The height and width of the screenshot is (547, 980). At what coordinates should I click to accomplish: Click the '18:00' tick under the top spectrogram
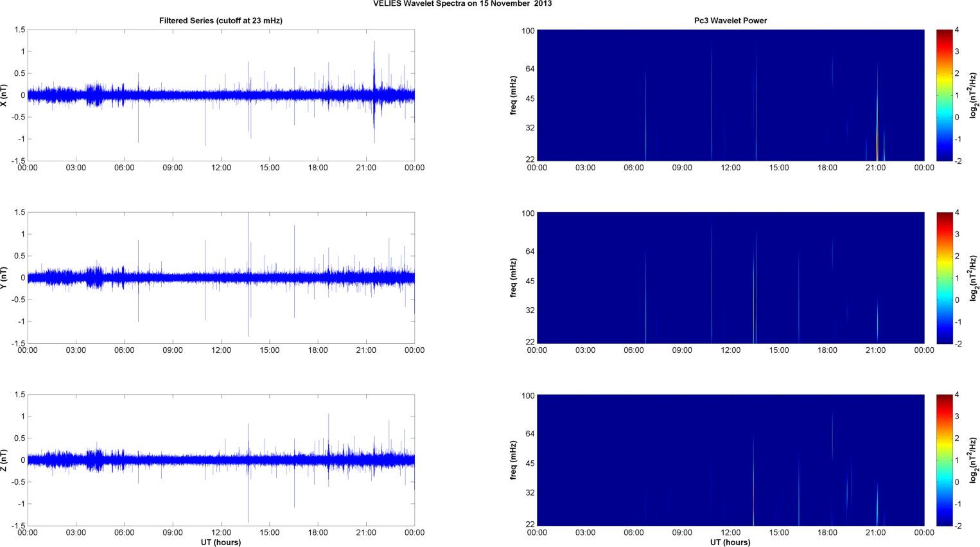[827, 168]
